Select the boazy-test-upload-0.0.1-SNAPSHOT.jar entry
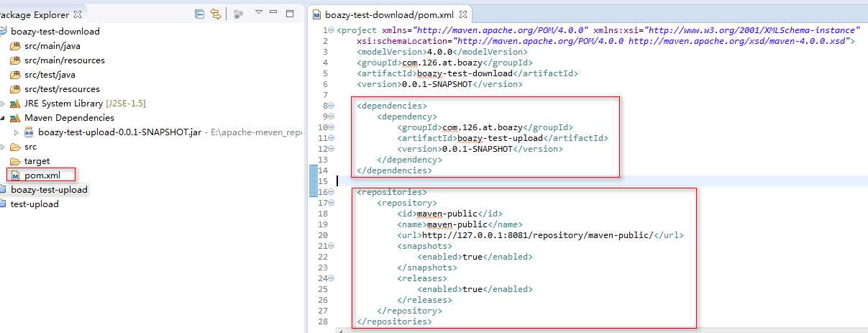Image resolution: width=868 pixels, height=333 pixels. coord(119,132)
